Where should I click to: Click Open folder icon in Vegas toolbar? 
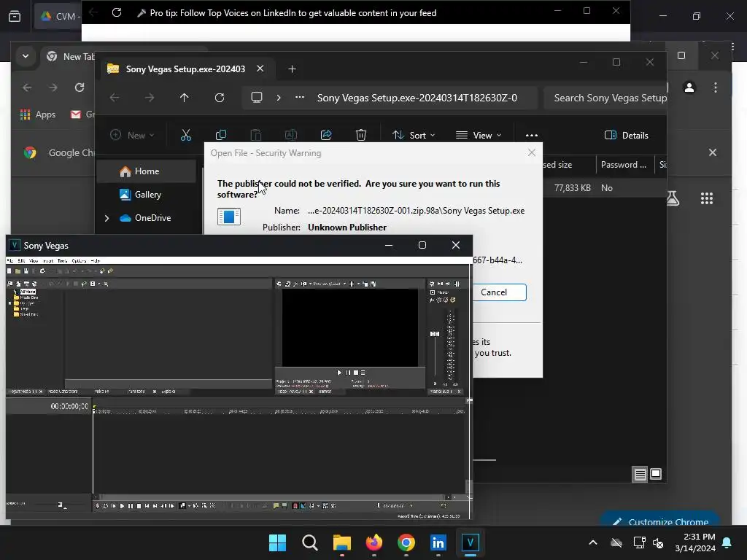point(18,271)
